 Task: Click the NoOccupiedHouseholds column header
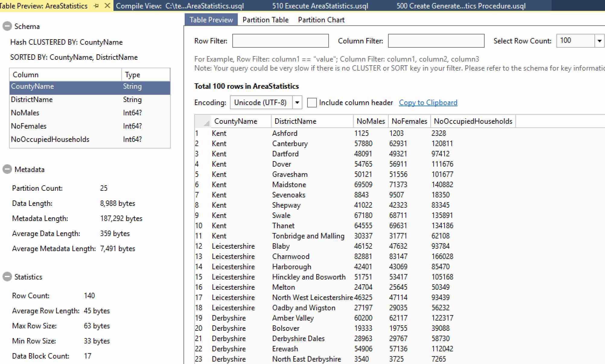coord(473,121)
